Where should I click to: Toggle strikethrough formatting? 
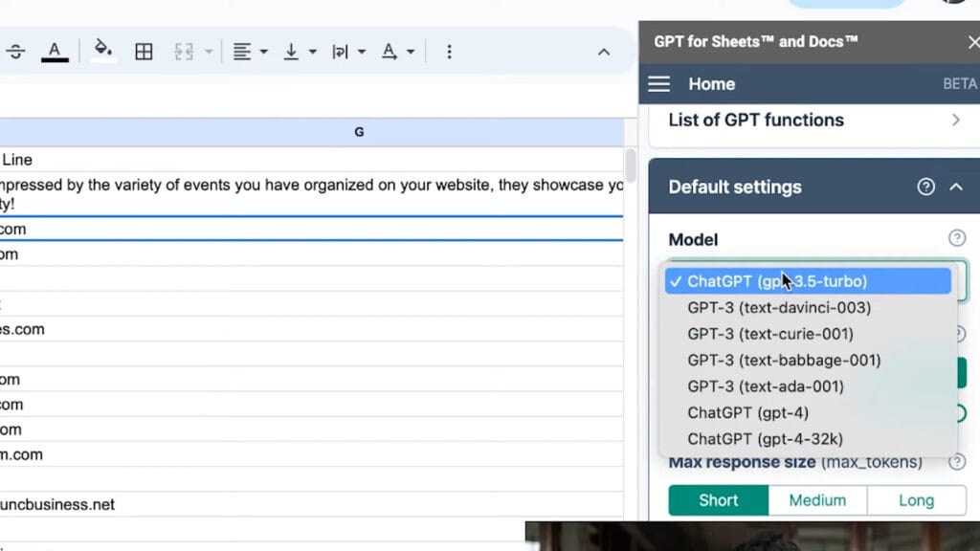tap(15, 52)
